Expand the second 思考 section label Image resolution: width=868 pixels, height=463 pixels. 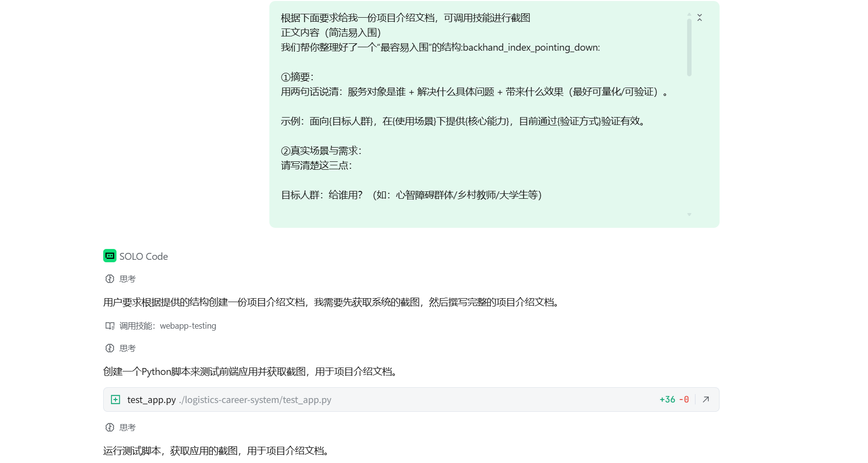click(x=127, y=348)
